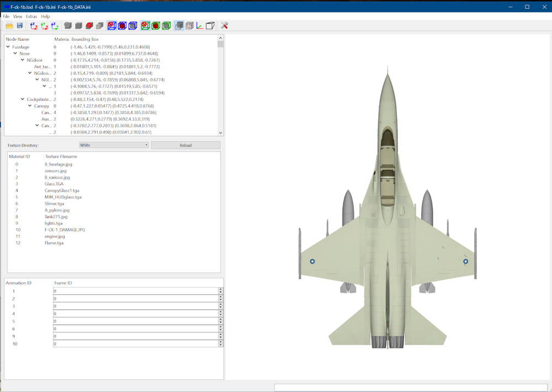Open the View menu
Viewport: 552px width, 392px height.
click(x=18, y=17)
